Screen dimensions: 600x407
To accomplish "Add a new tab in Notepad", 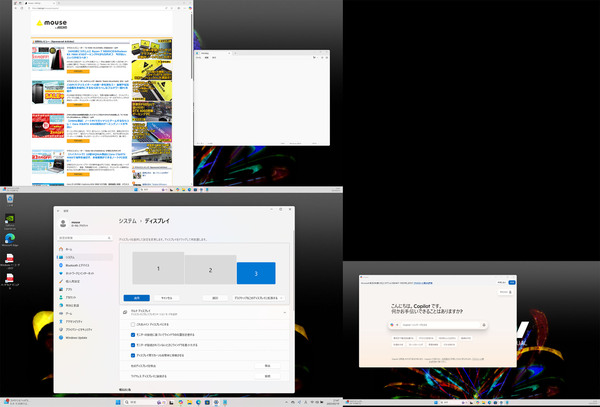I will tap(235, 53).
